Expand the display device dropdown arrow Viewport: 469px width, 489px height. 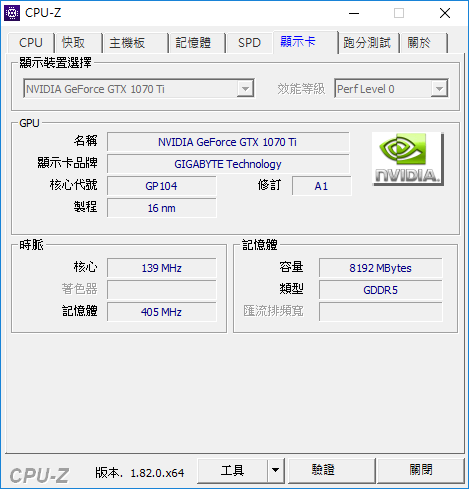(x=245, y=89)
